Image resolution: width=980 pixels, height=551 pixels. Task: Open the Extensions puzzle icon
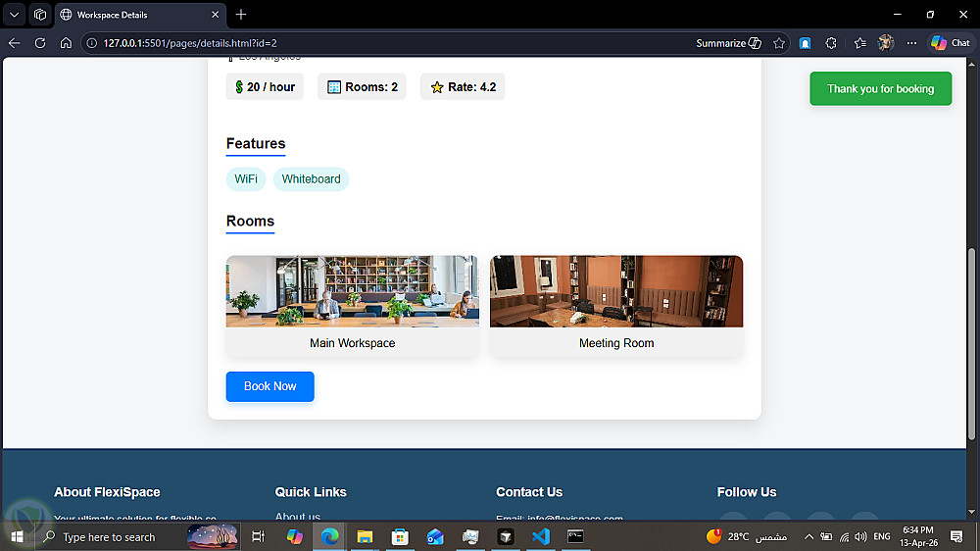[x=831, y=43]
